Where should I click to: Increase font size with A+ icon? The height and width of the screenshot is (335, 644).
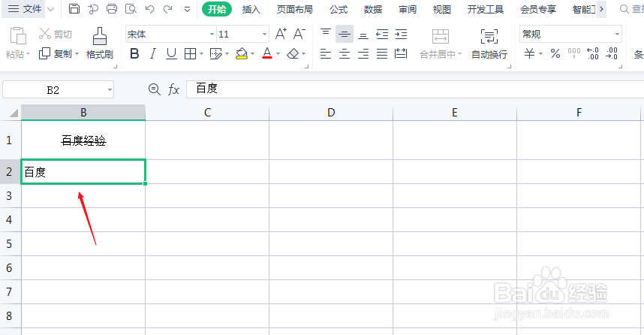click(281, 34)
